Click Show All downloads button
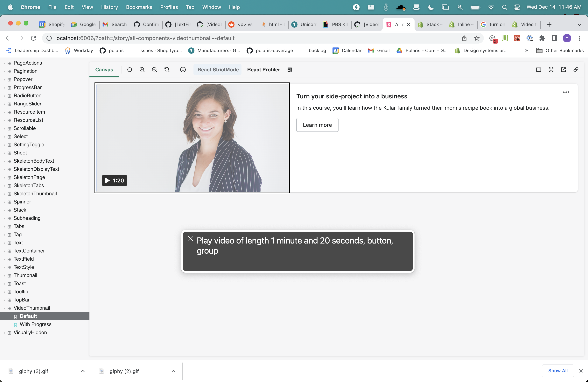Viewport: 588px width, 382px height. click(x=558, y=370)
